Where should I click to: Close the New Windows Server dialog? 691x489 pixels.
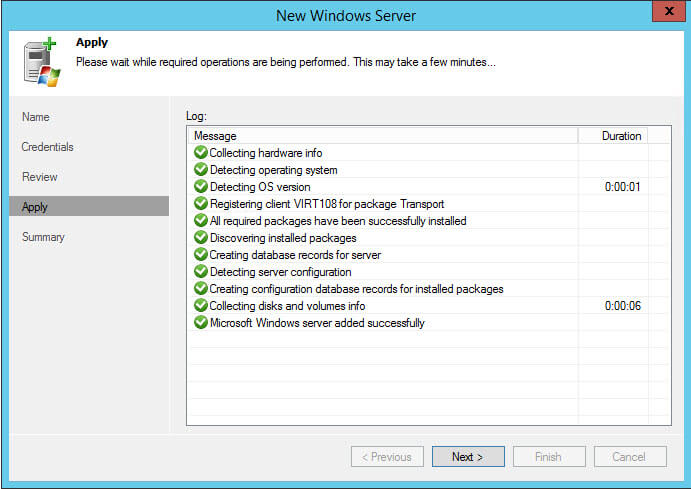tap(665, 12)
